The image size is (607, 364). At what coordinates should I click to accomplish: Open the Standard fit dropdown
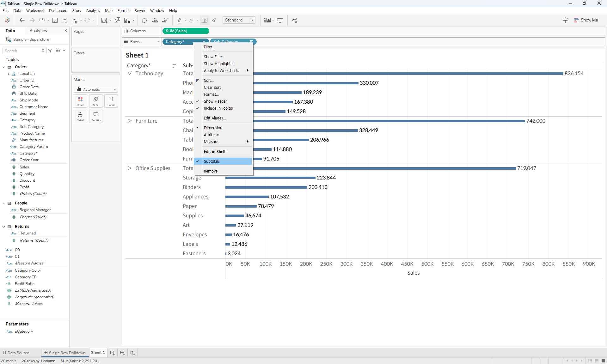pyautogui.click(x=252, y=20)
